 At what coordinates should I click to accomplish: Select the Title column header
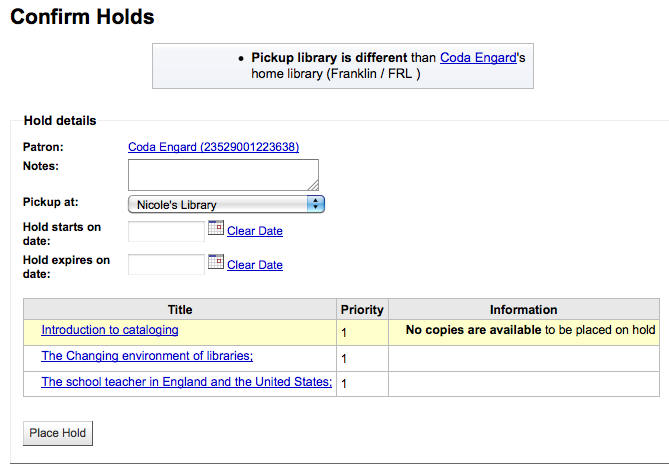180,309
